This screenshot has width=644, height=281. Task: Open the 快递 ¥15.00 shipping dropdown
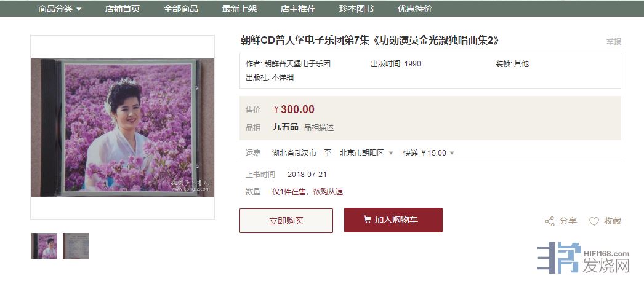429,153
